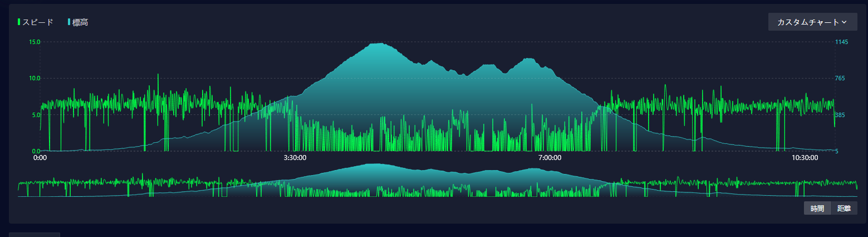Click the 7:00:00 time axis label
The height and width of the screenshot is (237, 868).
coord(550,158)
